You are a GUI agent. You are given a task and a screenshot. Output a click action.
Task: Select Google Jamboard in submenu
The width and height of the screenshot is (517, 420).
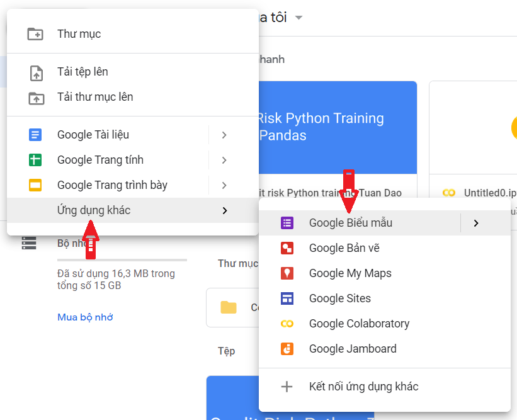coord(385,349)
